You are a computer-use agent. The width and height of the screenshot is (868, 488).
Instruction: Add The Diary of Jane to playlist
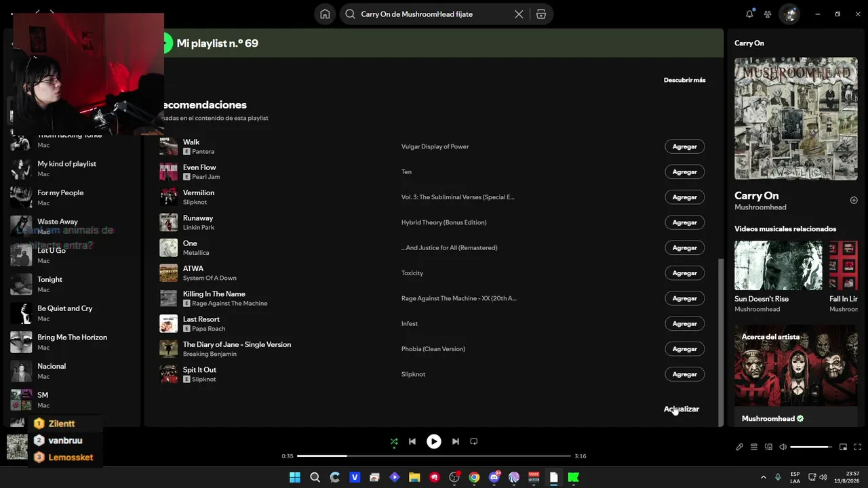pyautogui.click(x=684, y=349)
